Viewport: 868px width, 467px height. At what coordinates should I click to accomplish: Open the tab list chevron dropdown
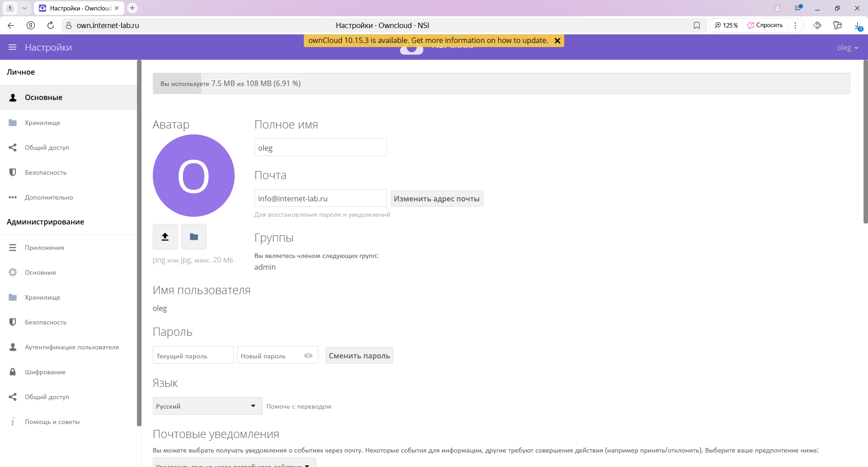pos(24,8)
